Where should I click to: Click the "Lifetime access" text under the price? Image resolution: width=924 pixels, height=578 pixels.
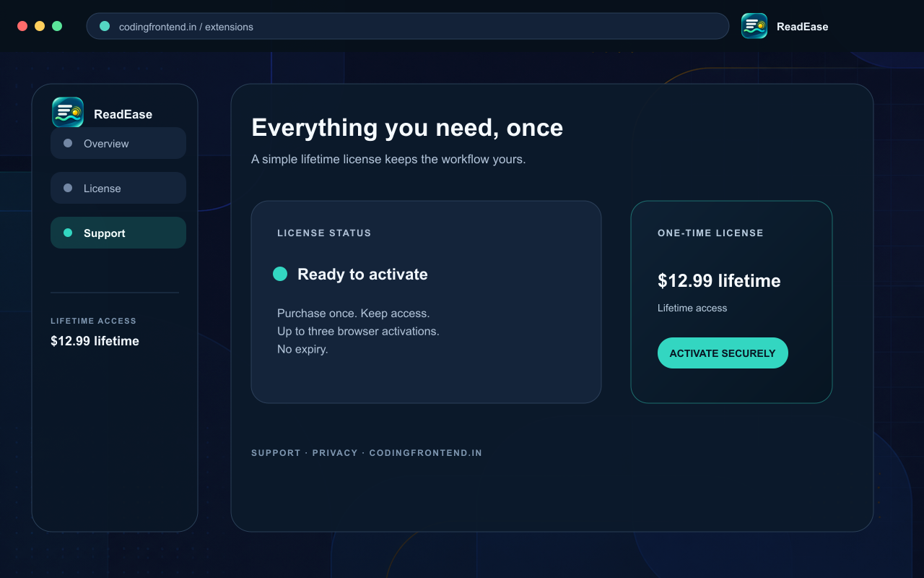pyautogui.click(x=692, y=308)
